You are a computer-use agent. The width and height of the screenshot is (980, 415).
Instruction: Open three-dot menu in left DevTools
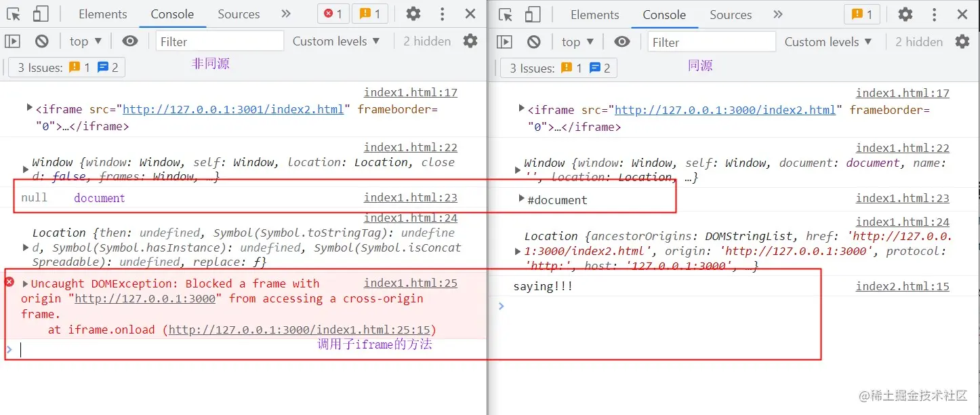[x=442, y=14]
